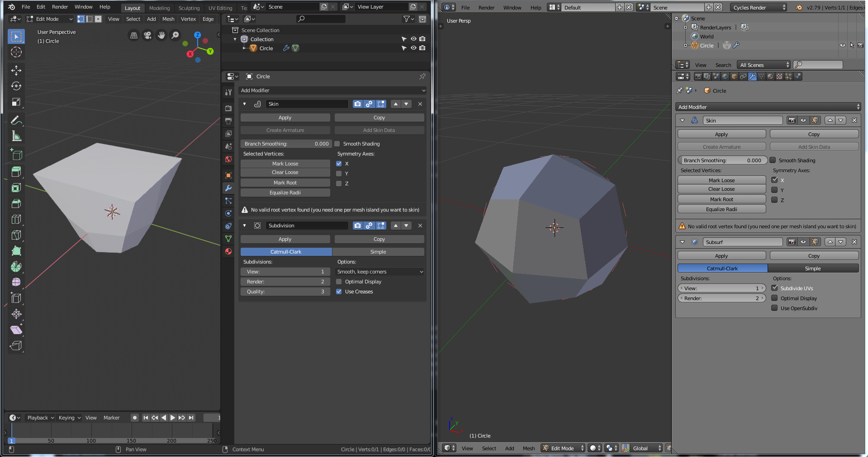Select the Inset Faces tool
The width and height of the screenshot is (868, 457).
tap(16, 188)
